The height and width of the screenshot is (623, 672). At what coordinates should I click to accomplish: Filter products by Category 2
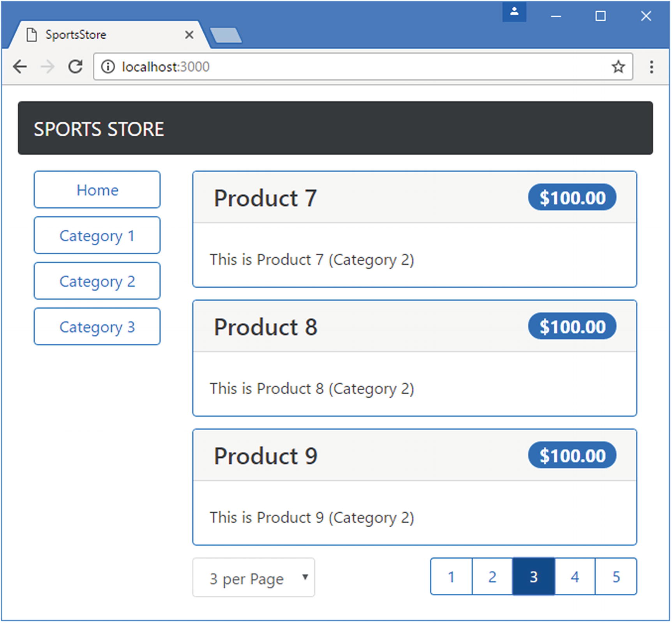[x=97, y=281]
